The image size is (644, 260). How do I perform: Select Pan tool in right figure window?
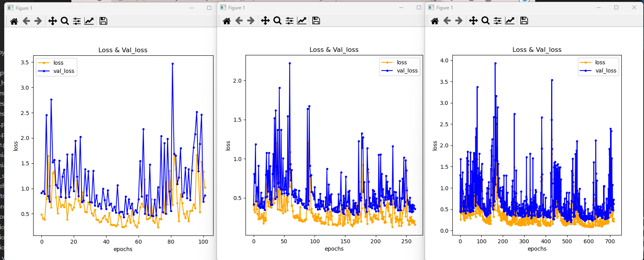tap(473, 21)
